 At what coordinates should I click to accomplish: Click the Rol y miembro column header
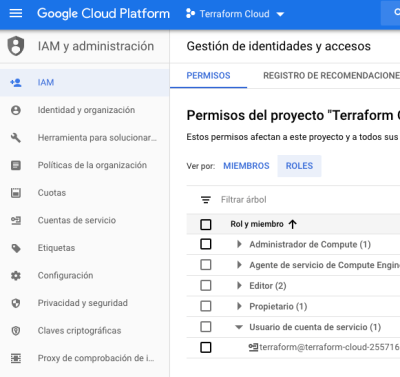257,224
